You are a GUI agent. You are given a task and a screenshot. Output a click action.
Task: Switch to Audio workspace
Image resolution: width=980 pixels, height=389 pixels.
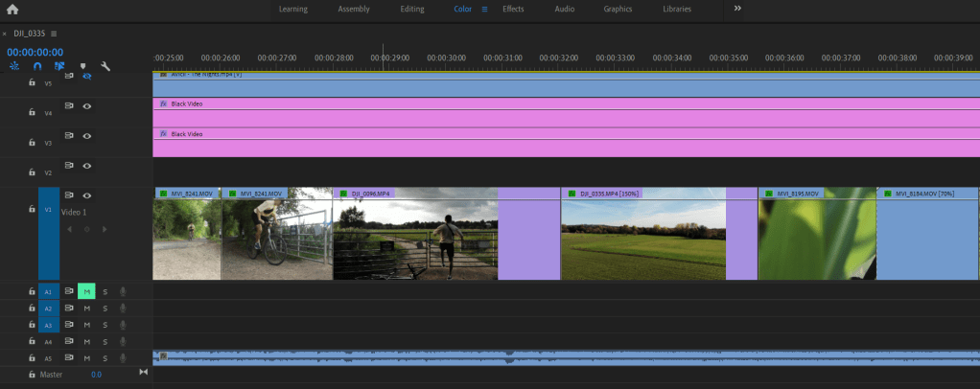coord(565,10)
